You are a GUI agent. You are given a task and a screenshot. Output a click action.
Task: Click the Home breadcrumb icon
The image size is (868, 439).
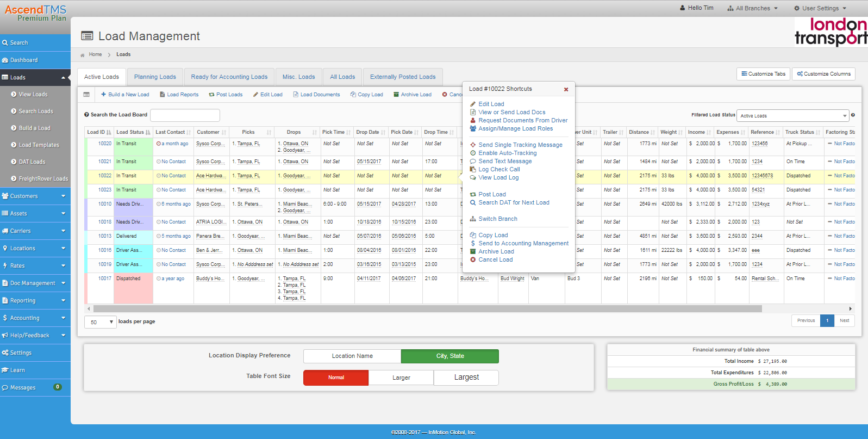pyautogui.click(x=83, y=55)
